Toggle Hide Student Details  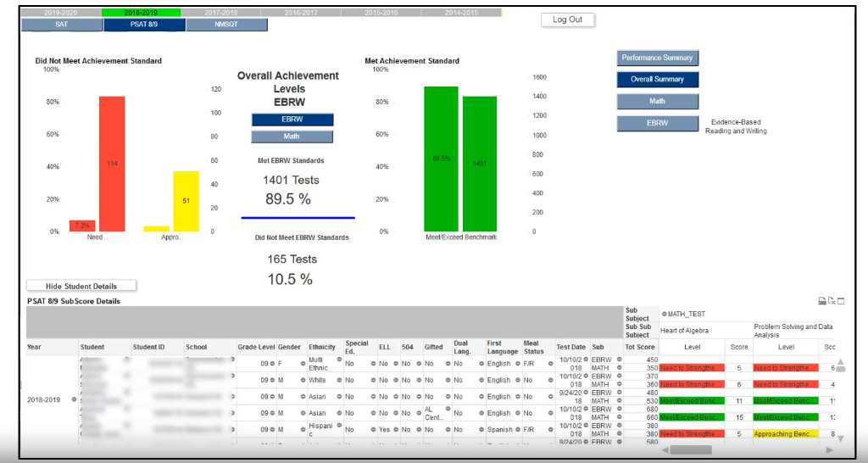(x=81, y=286)
